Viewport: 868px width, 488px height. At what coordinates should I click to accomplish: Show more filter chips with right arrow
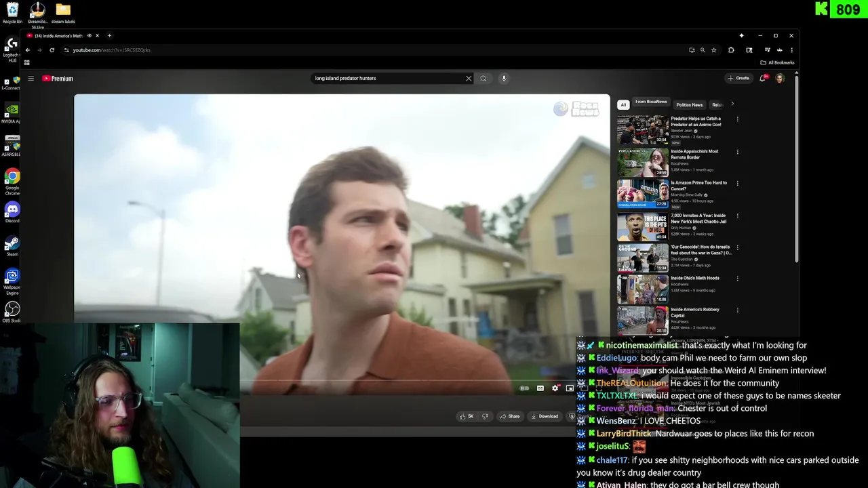click(x=732, y=104)
